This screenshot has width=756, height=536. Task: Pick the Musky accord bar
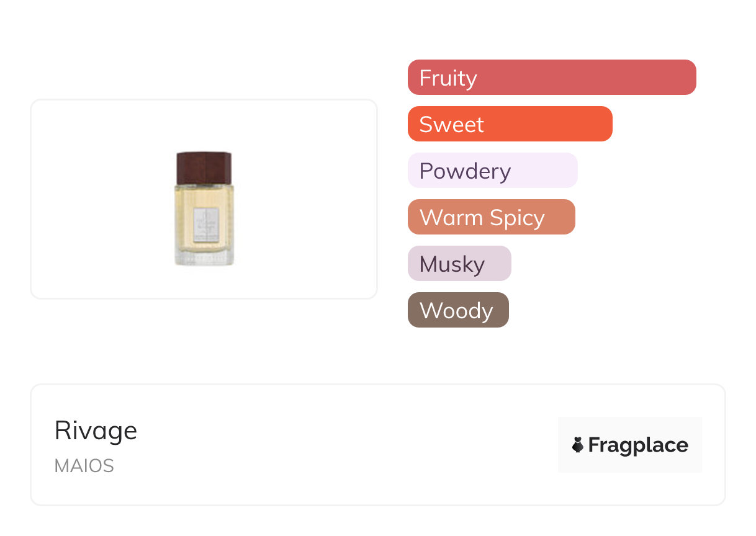coord(459,264)
